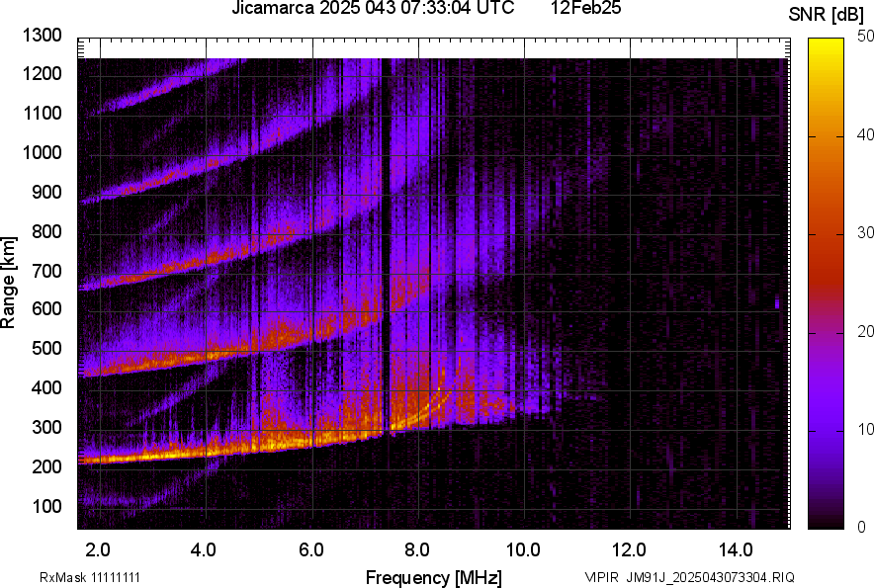Click x-axis tick label '8.0'

tap(417, 550)
